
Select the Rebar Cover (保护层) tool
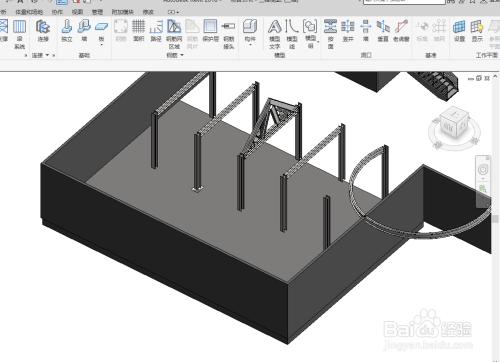pos(210,31)
